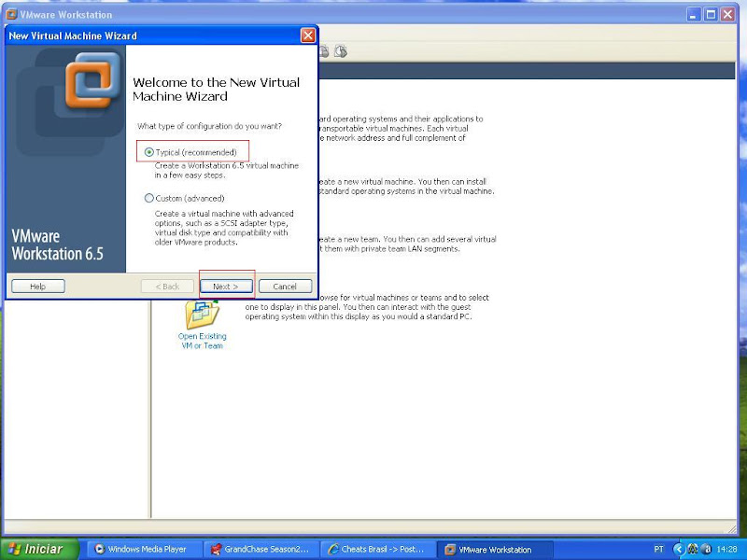
Task: Click the 'Create a Workstation 6.5 virtual machine' description
Action: click(226, 171)
